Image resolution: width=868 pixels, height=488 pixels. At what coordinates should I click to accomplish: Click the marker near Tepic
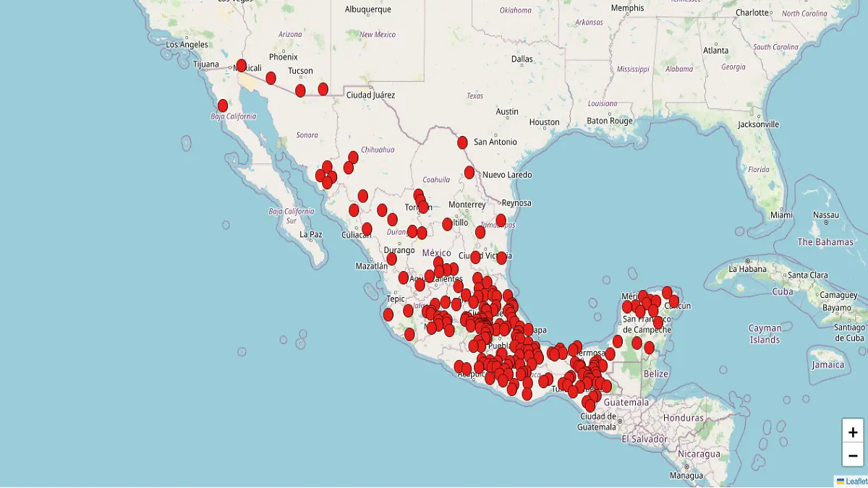tap(388, 316)
